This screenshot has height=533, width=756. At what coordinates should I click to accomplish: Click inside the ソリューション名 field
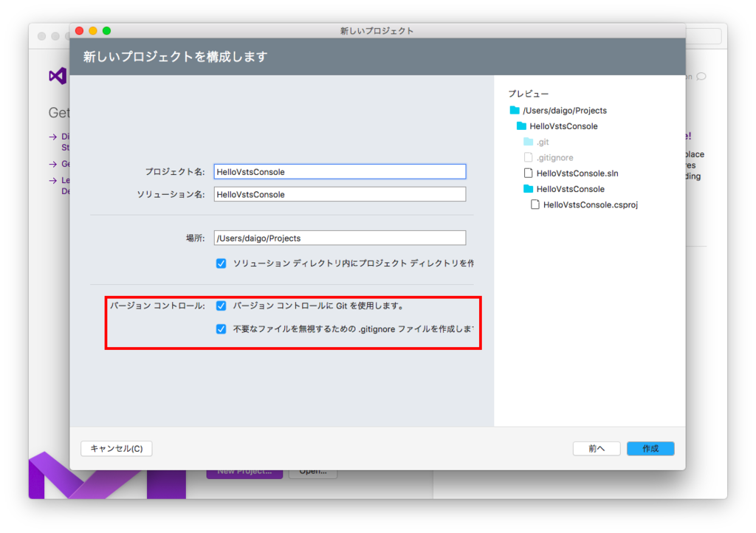coord(340,193)
